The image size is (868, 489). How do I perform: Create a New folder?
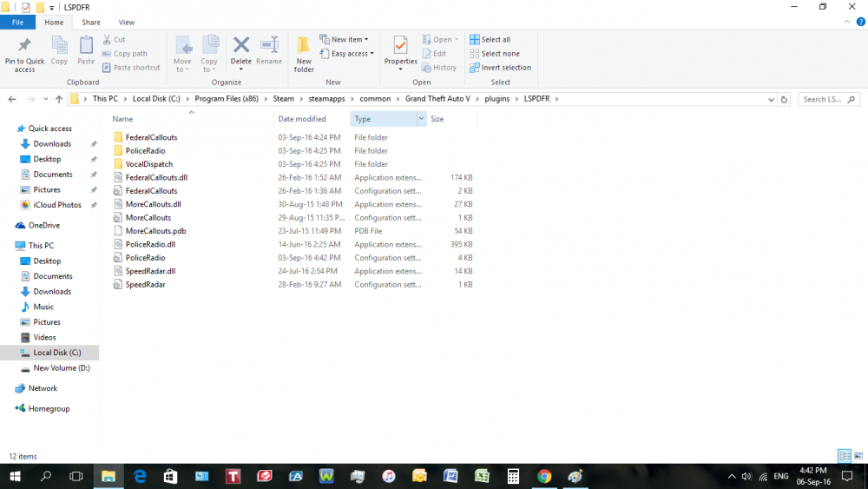(303, 54)
